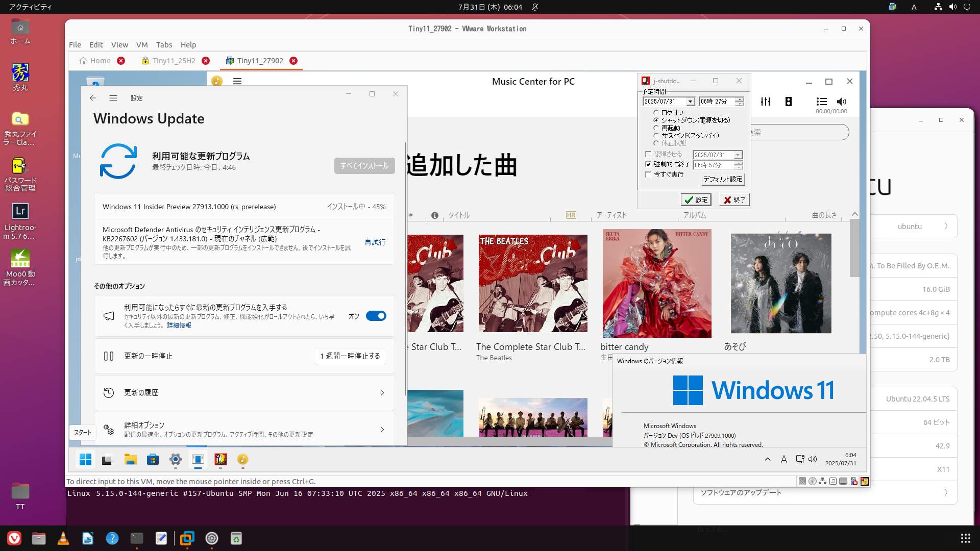
Task: Click the Music Center track list scrollbar
Action: pos(854,248)
